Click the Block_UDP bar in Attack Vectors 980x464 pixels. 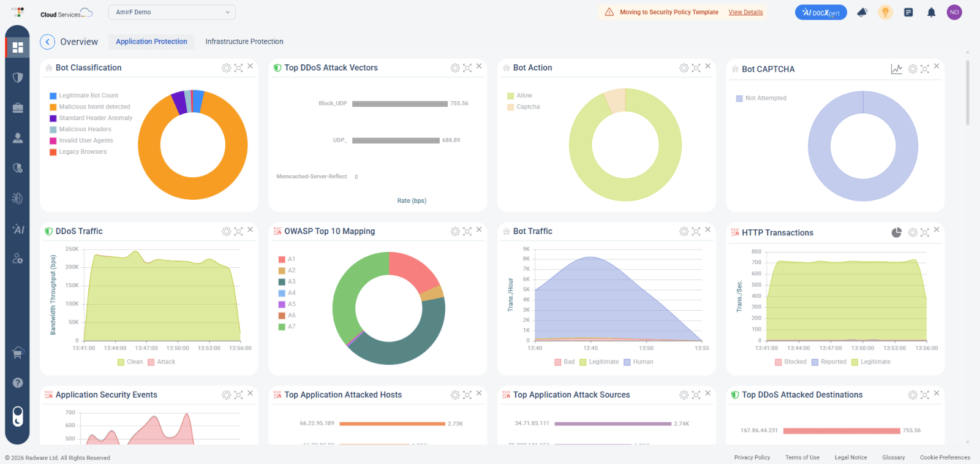(x=400, y=104)
